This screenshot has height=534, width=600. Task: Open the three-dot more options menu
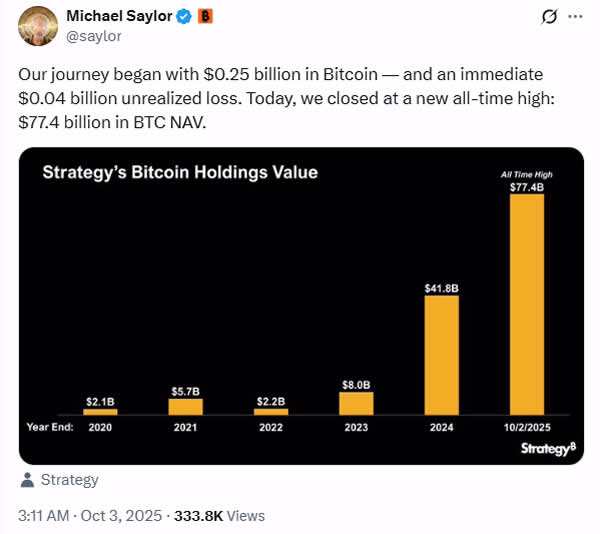point(574,17)
